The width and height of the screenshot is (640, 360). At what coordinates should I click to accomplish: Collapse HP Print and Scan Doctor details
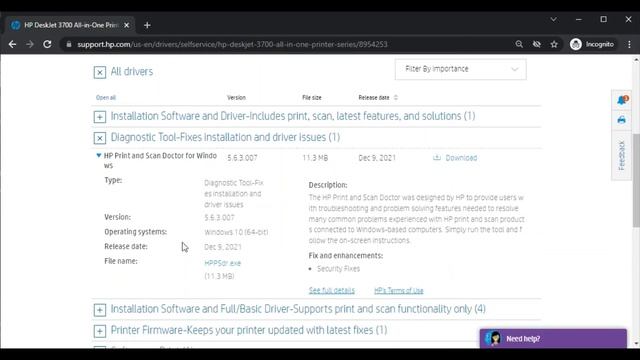tap(98, 155)
